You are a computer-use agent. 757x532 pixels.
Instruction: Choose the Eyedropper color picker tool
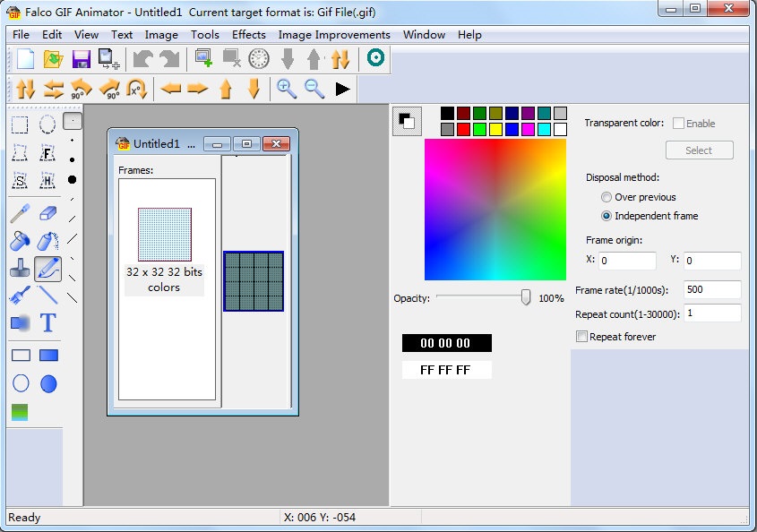[x=20, y=213]
